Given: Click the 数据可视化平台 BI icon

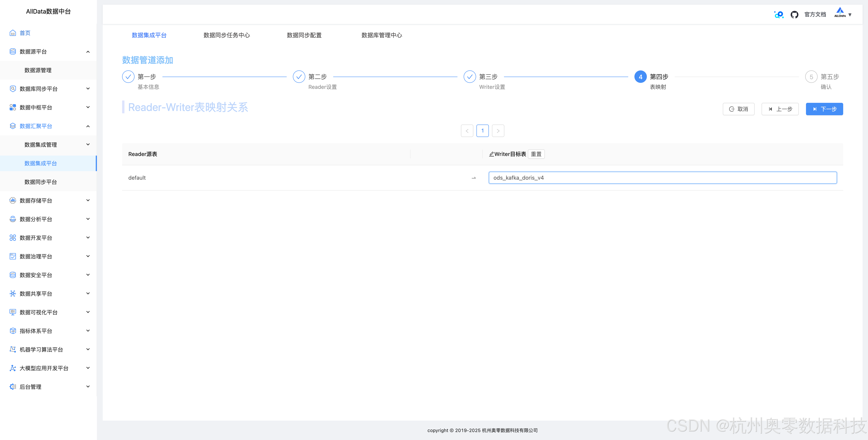Looking at the screenshot, I should click(13, 312).
